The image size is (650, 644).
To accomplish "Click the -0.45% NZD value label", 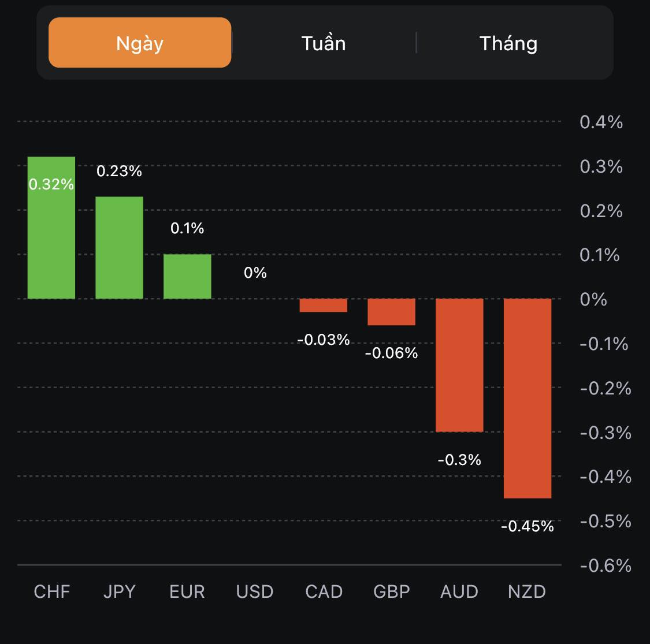I will pos(527,526).
